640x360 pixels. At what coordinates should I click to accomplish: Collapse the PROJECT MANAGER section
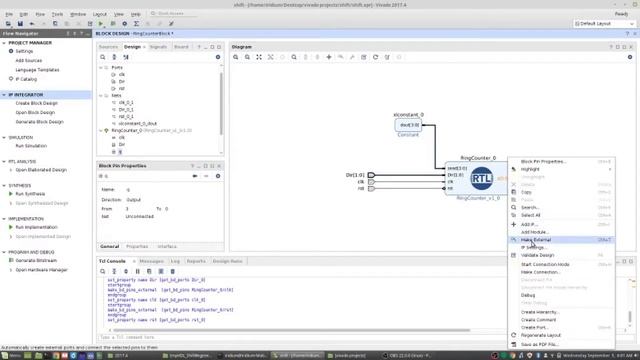point(4,43)
